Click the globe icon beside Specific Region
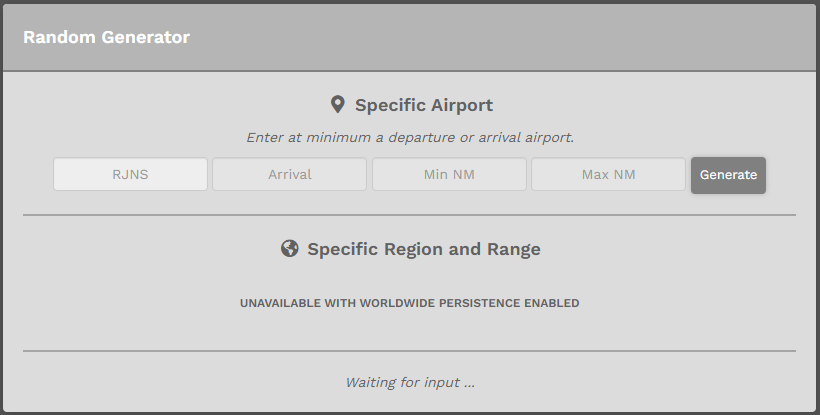 (290, 248)
